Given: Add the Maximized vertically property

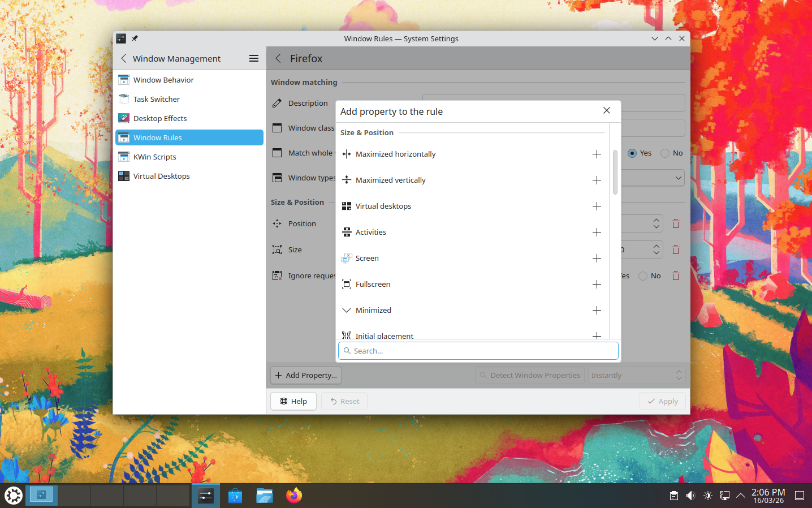Looking at the screenshot, I should pos(597,180).
